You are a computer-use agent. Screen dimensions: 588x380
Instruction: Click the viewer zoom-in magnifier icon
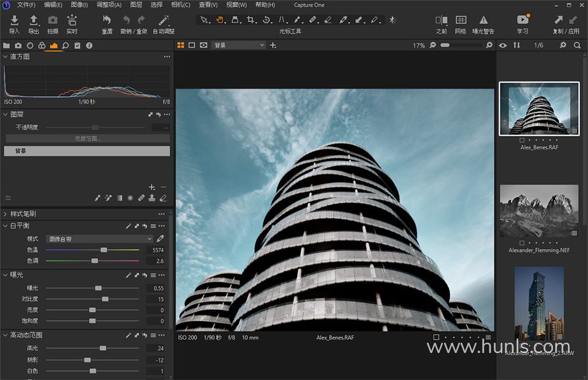tap(489, 45)
